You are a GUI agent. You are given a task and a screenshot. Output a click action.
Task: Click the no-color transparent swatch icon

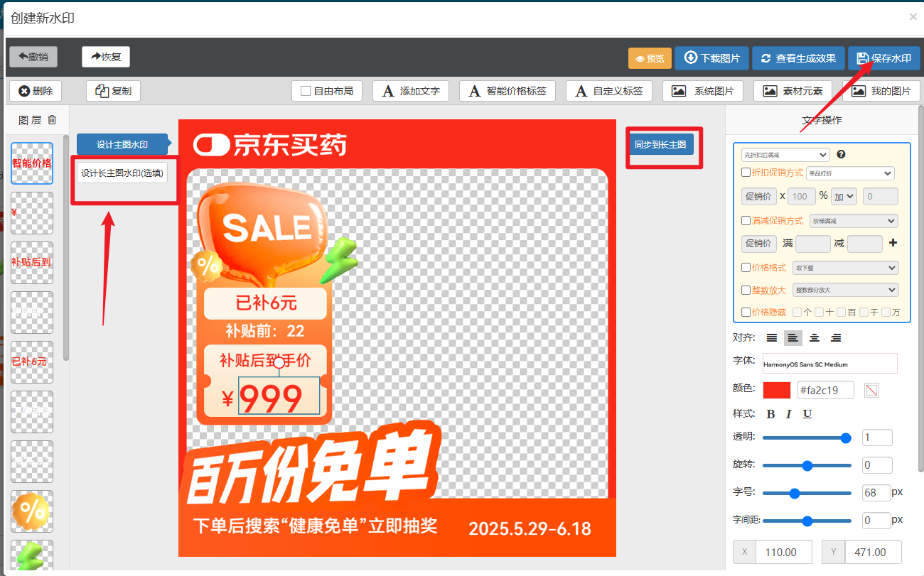tap(872, 390)
